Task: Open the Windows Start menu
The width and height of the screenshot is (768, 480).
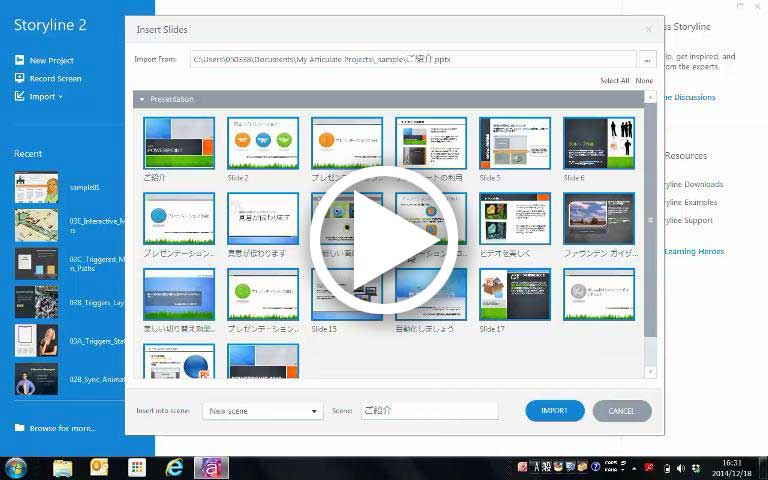Action: coord(16,468)
